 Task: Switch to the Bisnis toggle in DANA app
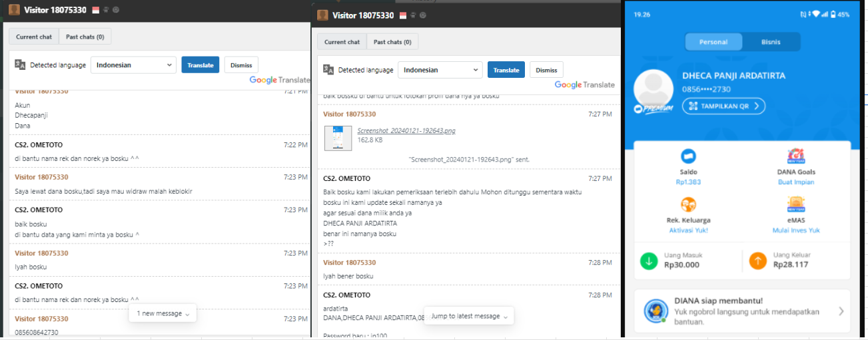[771, 42]
